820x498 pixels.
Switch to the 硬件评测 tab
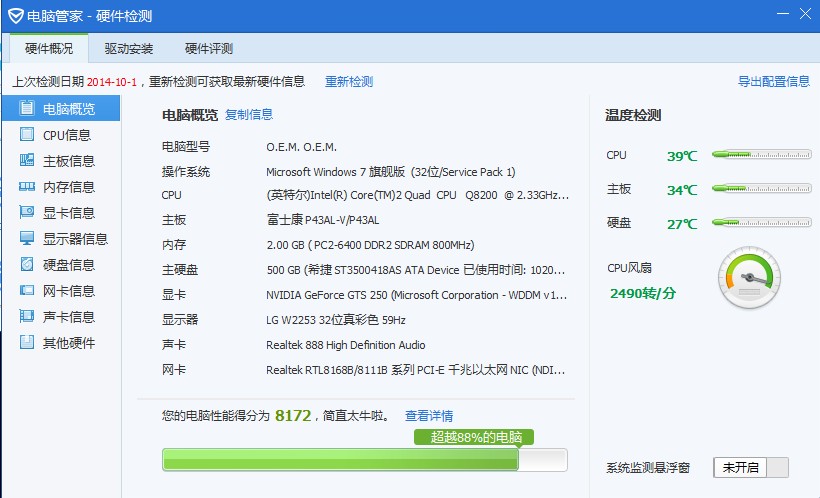209,49
